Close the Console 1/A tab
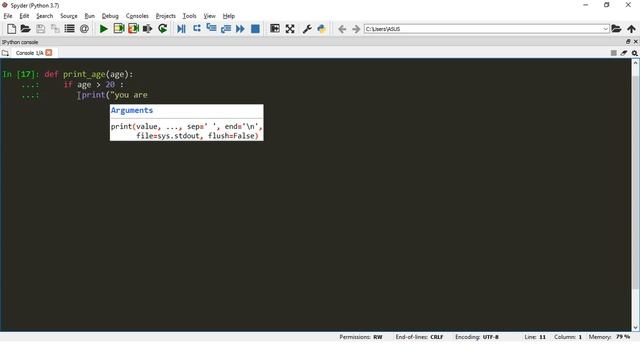This screenshot has width=640, height=360. click(x=49, y=53)
